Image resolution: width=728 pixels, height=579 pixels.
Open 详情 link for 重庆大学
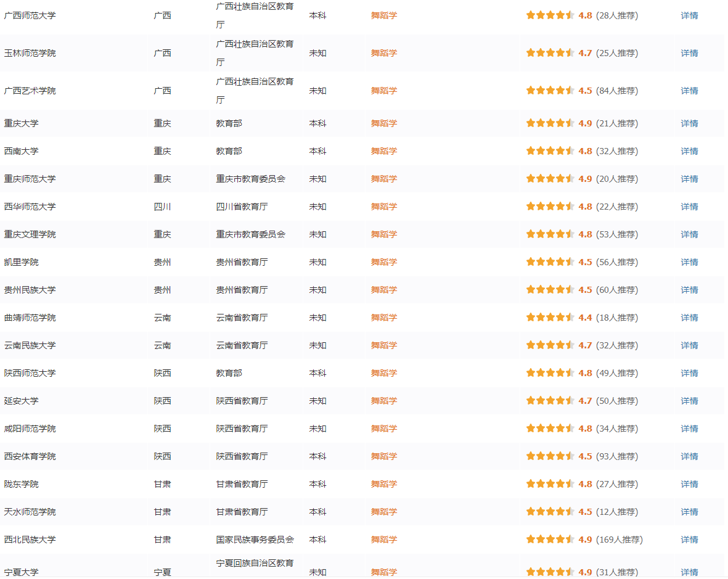pos(689,123)
